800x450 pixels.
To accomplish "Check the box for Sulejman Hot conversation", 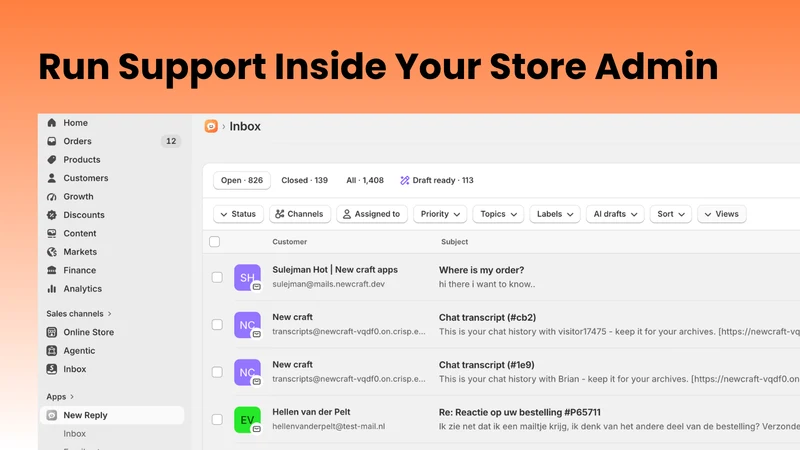I will pyautogui.click(x=217, y=277).
